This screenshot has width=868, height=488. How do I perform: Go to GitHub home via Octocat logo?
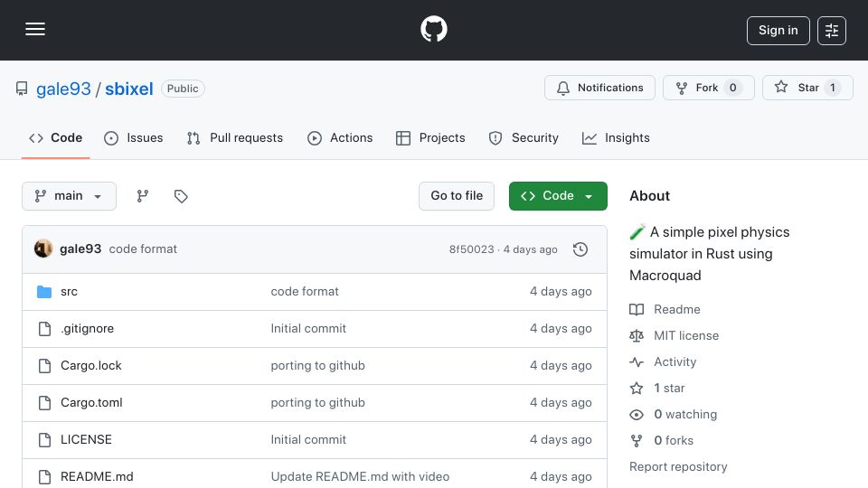pos(433,29)
